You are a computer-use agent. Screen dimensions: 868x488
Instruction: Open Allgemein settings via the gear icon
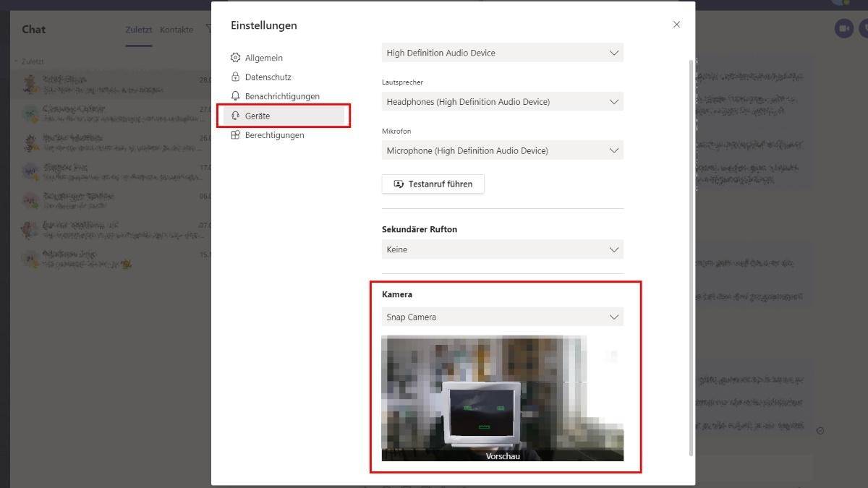click(235, 57)
